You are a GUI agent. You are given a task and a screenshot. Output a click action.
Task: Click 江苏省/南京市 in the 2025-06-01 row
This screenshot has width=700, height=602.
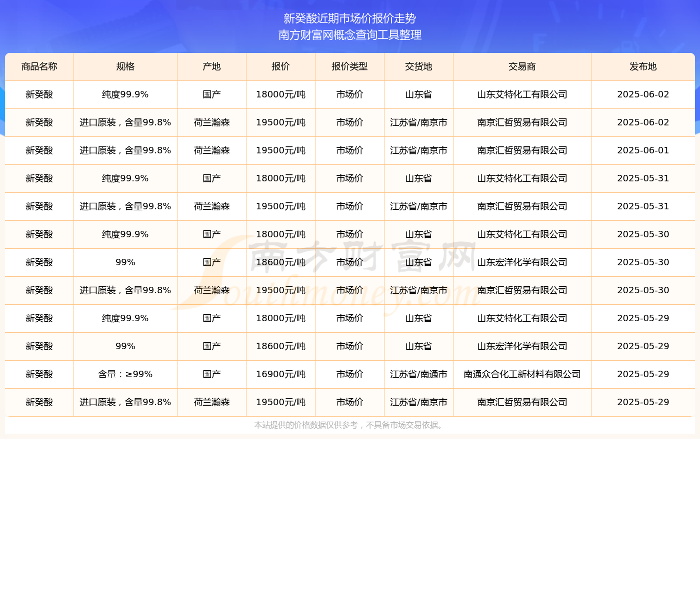click(419, 151)
